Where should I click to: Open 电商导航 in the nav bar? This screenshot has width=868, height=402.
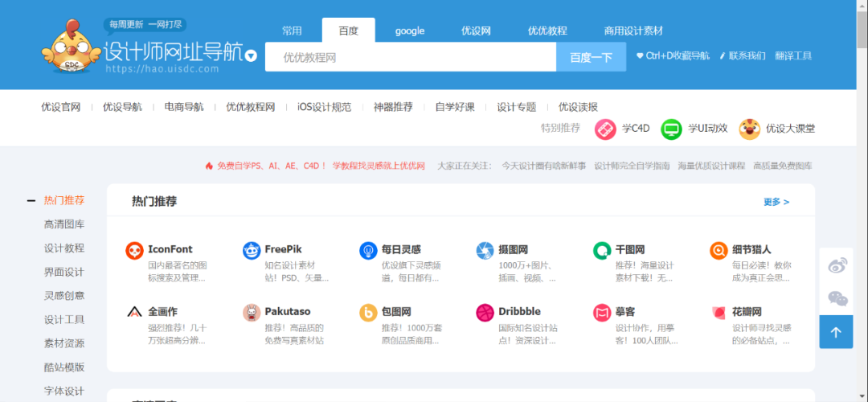pyautogui.click(x=184, y=108)
